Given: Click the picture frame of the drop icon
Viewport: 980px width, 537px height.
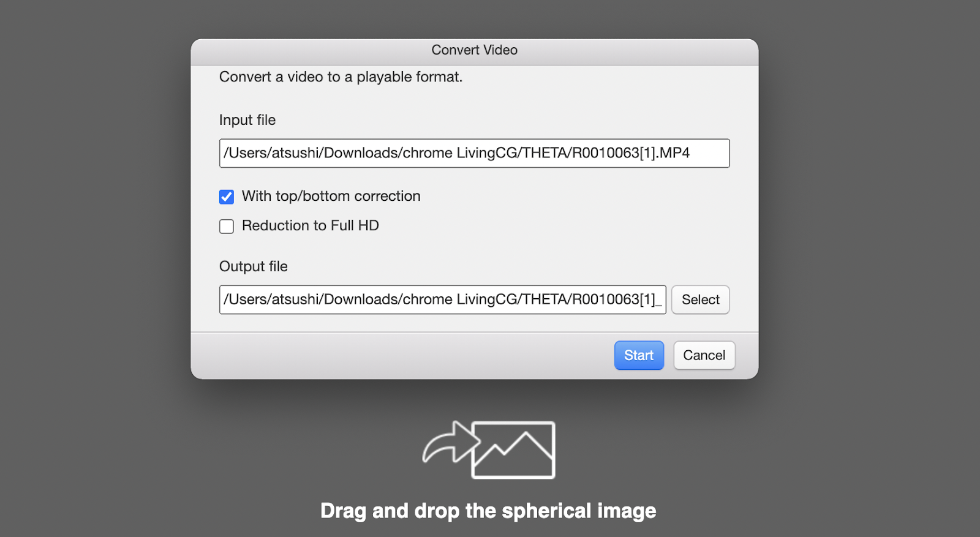Looking at the screenshot, I should tap(513, 450).
